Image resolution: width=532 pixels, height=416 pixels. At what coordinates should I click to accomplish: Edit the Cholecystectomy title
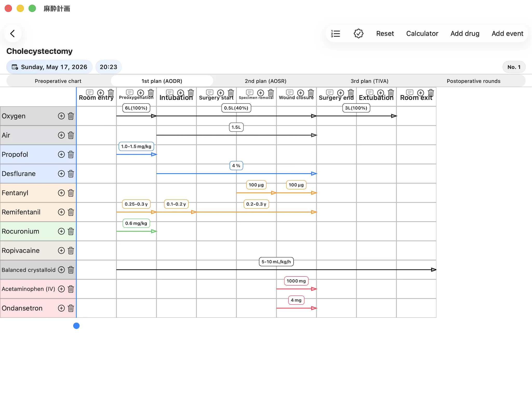click(x=39, y=51)
